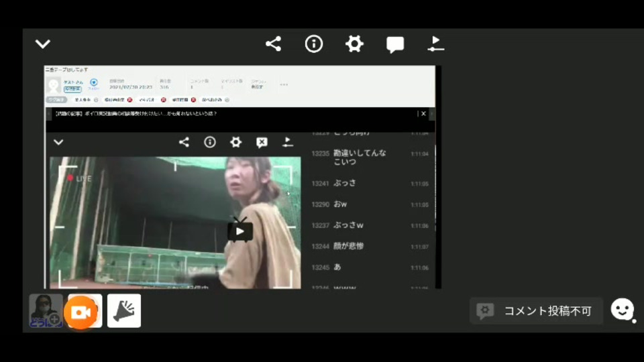644x362 pixels.
Task: Click the LIVE indicator on the video
Action: coord(79,178)
